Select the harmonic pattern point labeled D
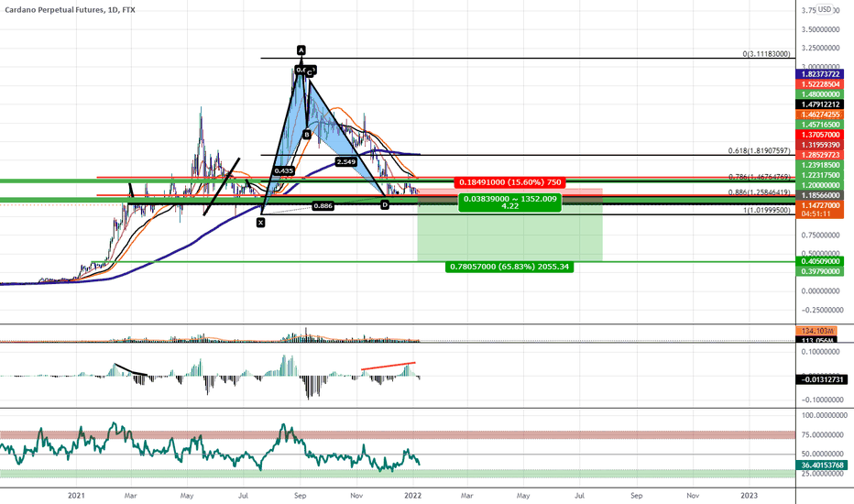854x504 pixels. 385,205
